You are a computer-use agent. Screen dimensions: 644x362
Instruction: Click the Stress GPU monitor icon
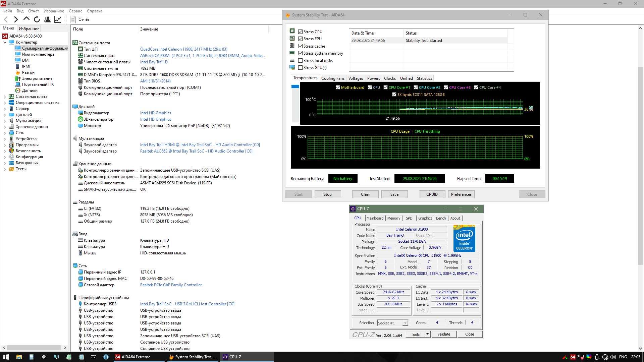pos(292,67)
